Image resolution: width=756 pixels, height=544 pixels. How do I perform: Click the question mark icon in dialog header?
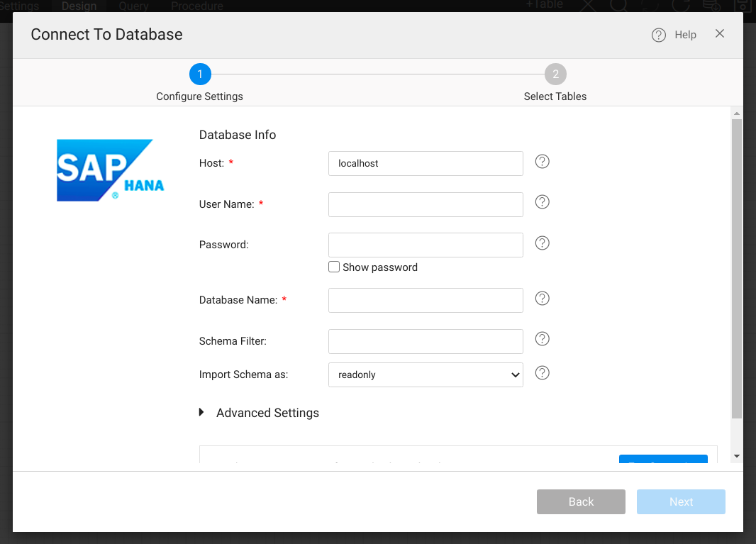[659, 35]
